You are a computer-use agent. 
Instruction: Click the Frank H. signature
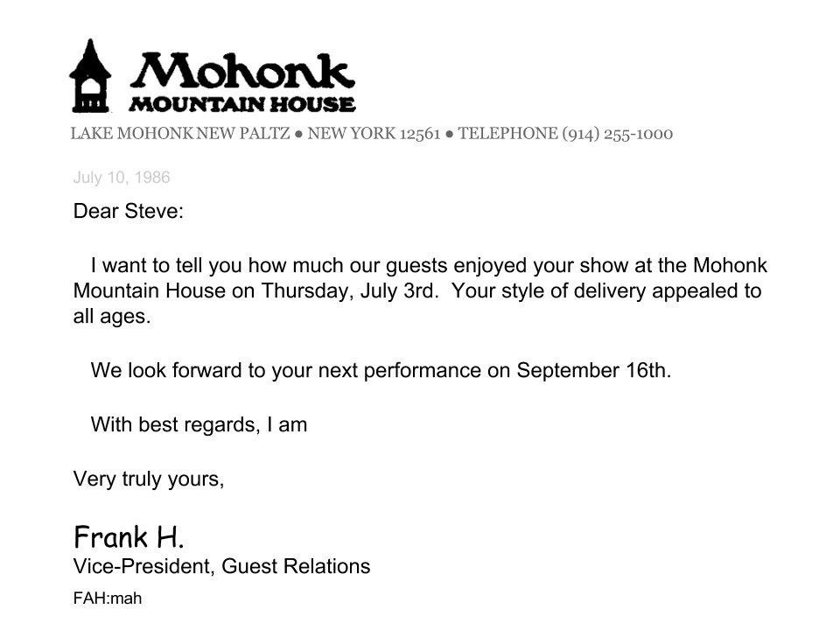tap(129, 535)
